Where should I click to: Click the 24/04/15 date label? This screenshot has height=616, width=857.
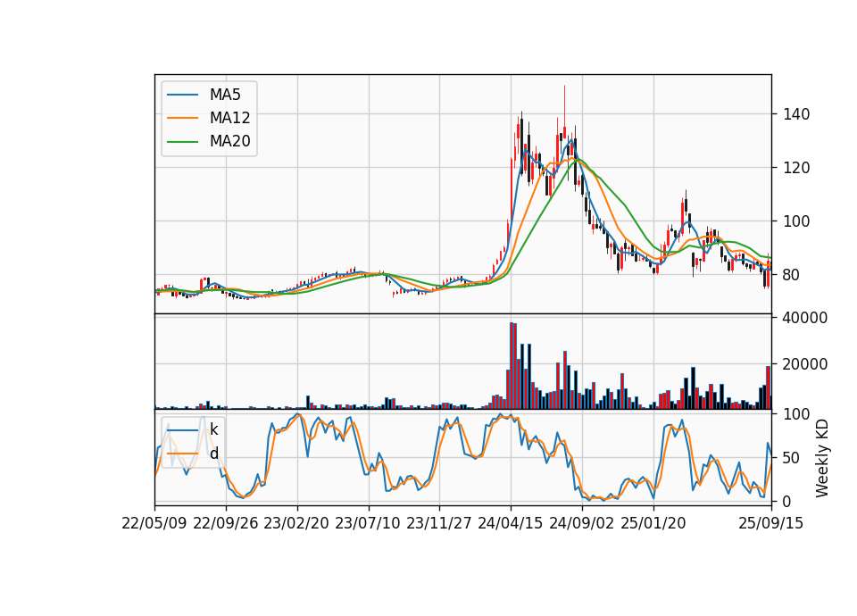[511, 523]
